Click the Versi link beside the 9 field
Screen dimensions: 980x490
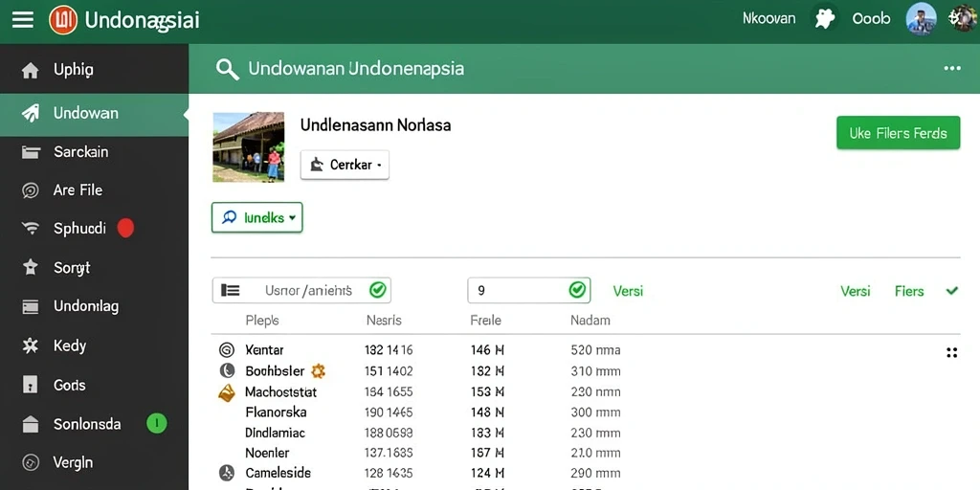pos(628,291)
